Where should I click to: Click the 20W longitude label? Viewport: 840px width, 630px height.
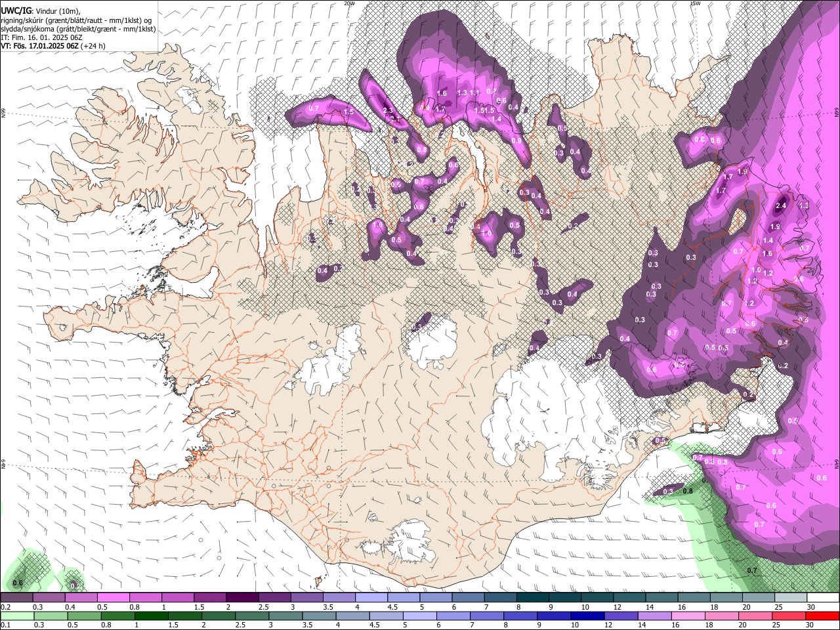point(348,3)
